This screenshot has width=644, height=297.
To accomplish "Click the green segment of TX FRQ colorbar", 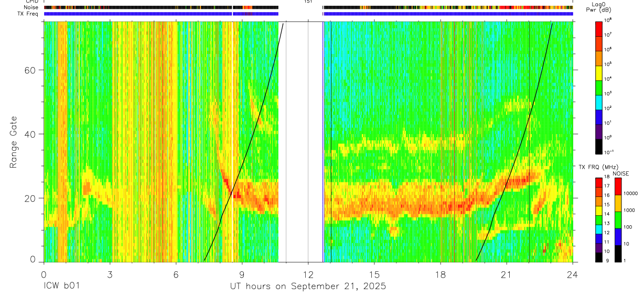I will coord(599,220).
